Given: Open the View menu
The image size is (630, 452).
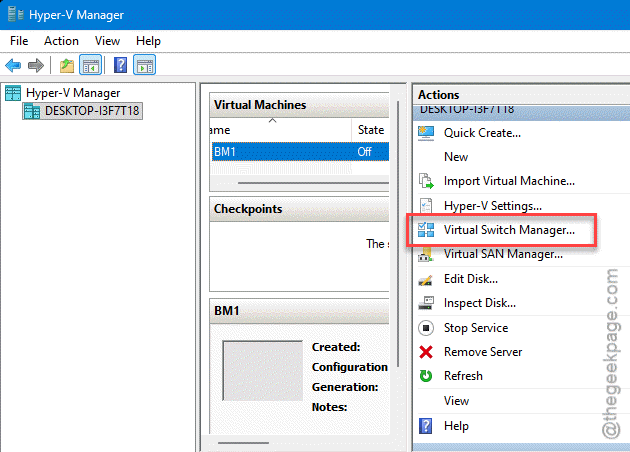Looking at the screenshot, I should [107, 41].
